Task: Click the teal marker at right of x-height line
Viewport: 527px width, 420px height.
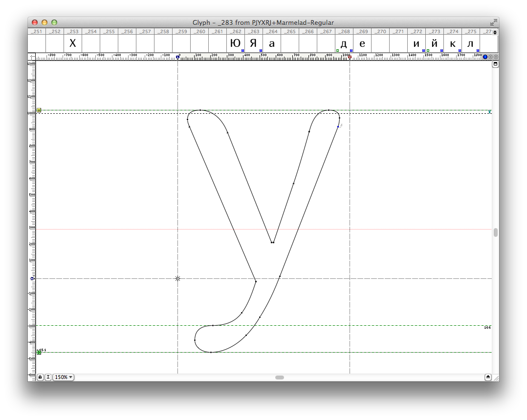Action: coord(490,112)
